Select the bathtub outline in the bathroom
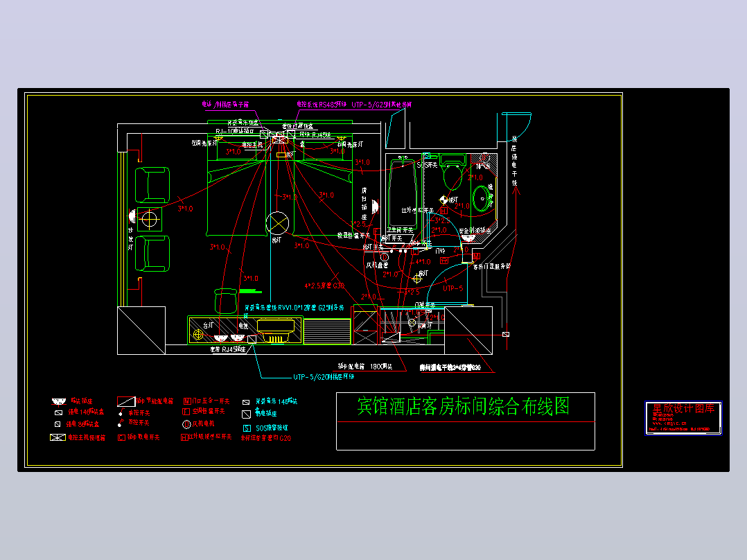Image resolution: width=747 pixels, height=560 pixels. [x=403, y=193]
